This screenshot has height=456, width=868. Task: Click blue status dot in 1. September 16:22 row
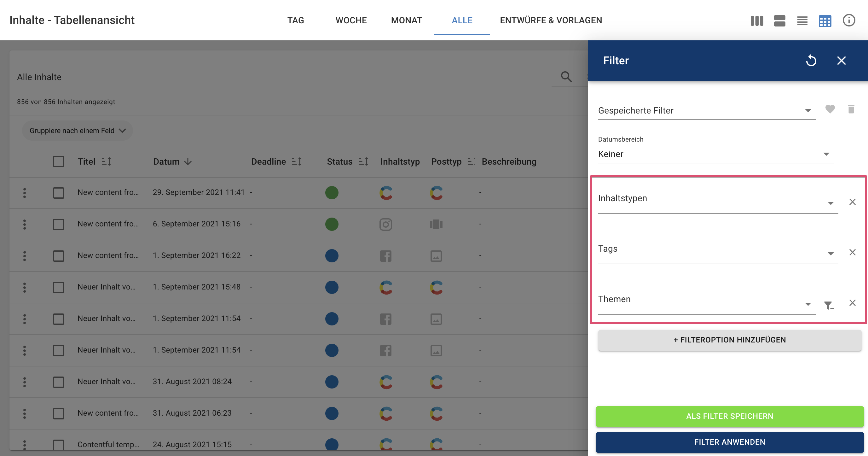point(332,256)
